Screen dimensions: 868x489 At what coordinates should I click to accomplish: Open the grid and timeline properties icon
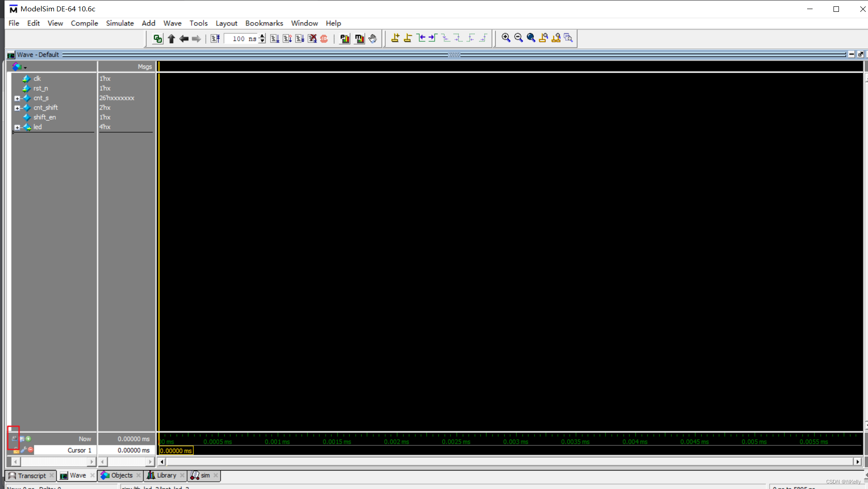[22, 439]
